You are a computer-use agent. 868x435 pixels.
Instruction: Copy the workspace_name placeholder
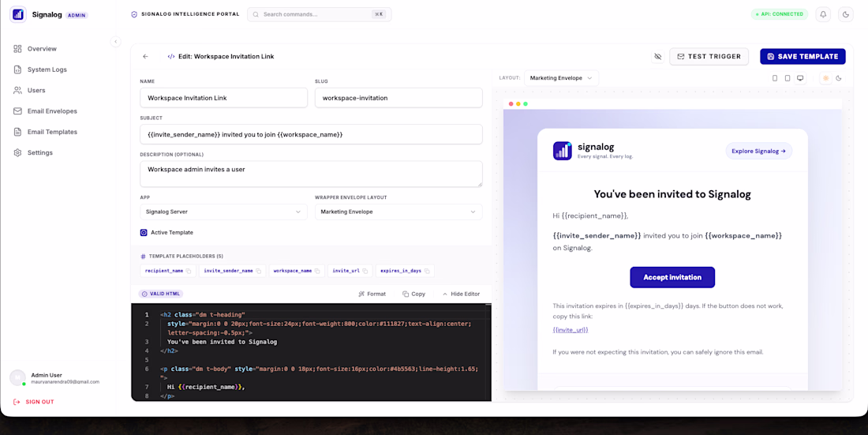click(x=317, y=271)
